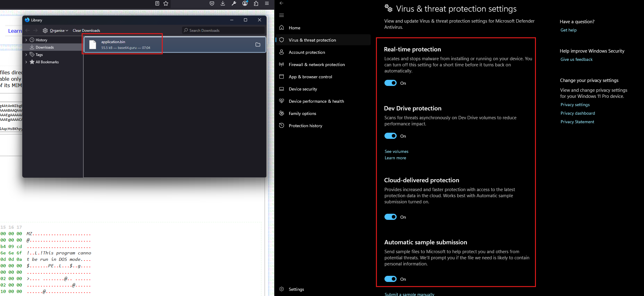Viewport: 644px width, 296px height.
Task: Maximize the Library window
Action: (246, 20)
